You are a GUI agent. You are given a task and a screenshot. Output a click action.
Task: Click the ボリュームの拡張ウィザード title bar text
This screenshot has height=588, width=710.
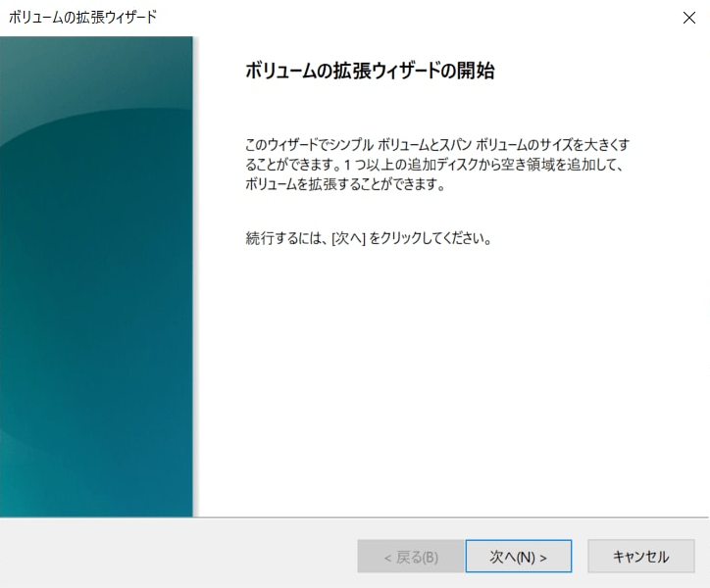pos(82,18)
